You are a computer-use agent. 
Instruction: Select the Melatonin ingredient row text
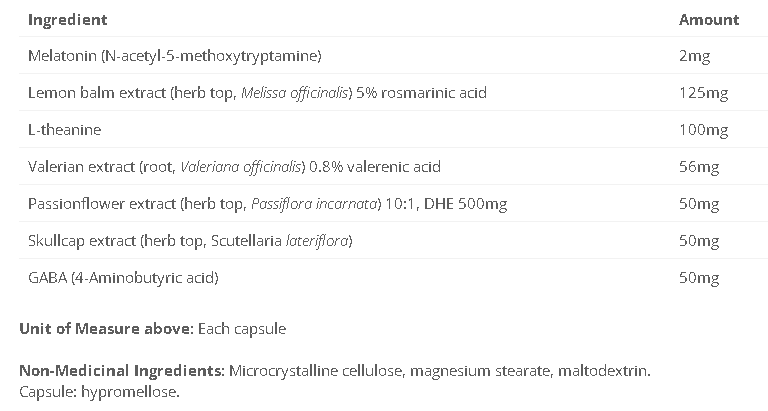point(175,56)
